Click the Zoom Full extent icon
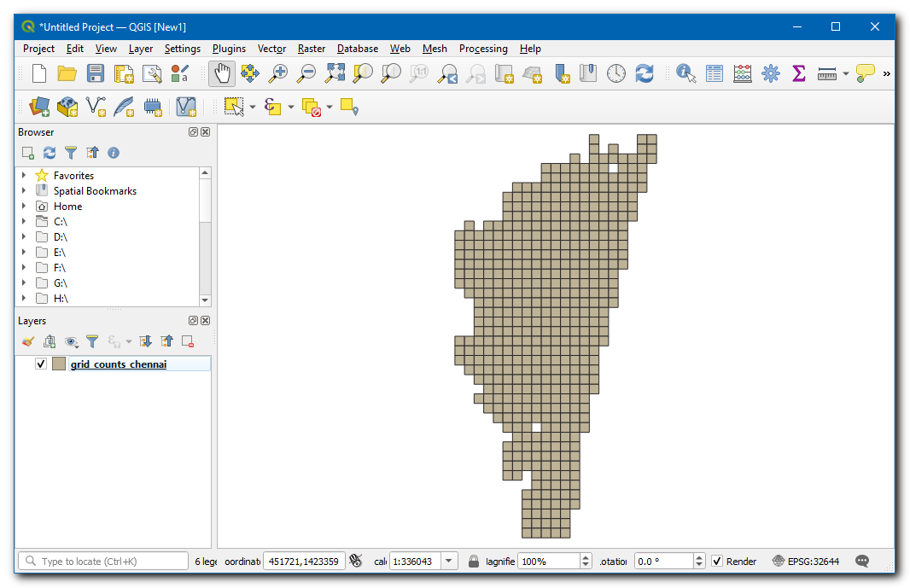This screenshot has width=910, height=588. (x=335, y=73)
